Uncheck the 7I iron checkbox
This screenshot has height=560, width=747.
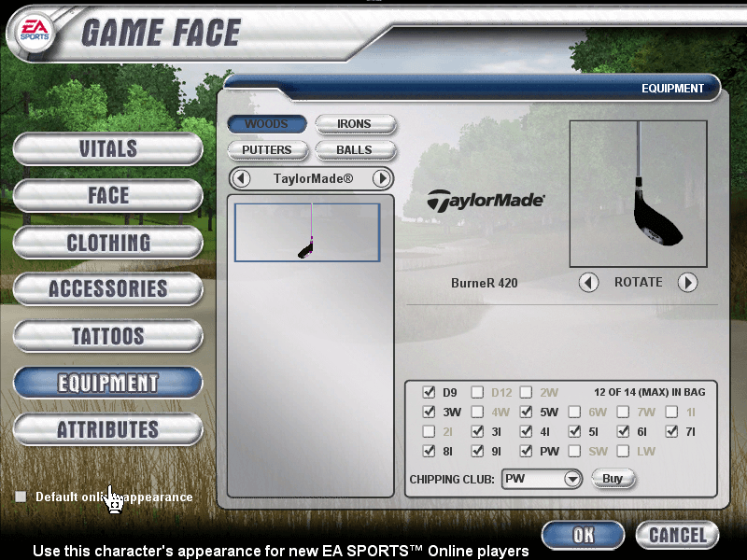[x=671, y=431]
